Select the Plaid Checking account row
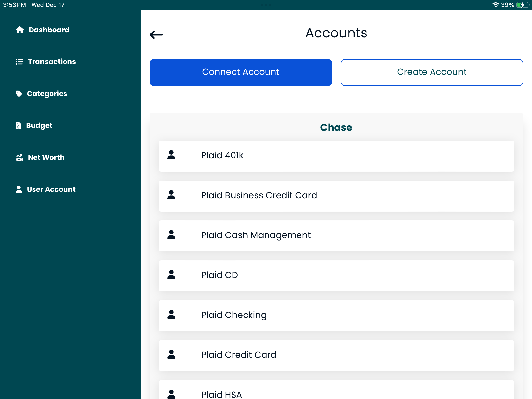The width and height of the screenshot is (532, 399). (x=336, y=315)
